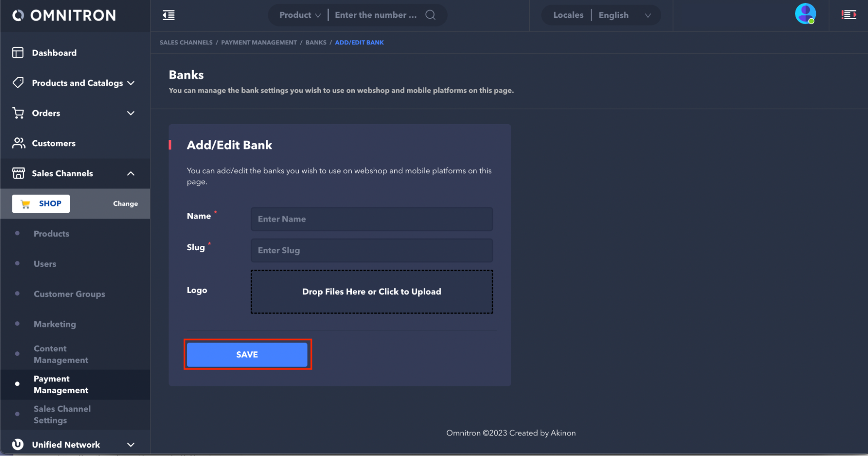Screen dimensions: 868x456
Task: Open the user profile avatar
Action: [805, 14]
